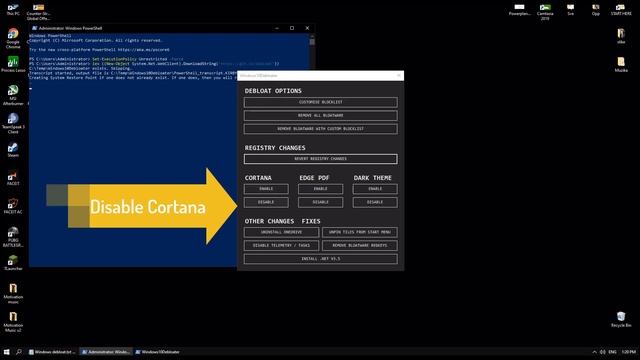Launch MSI Afterburner from the desktop
This screenshot has height=360, width=640.
click(13, 95)
